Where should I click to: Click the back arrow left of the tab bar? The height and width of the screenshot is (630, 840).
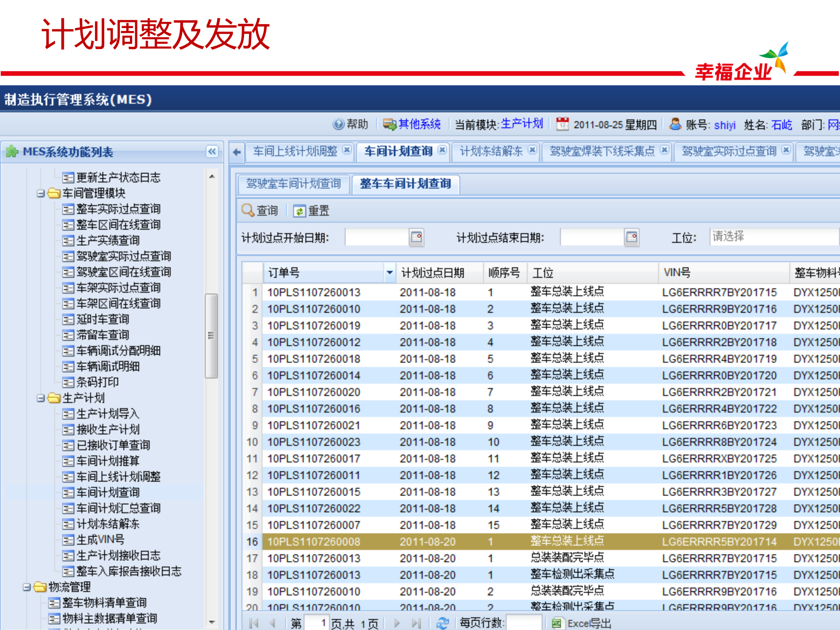click(237, 152)
